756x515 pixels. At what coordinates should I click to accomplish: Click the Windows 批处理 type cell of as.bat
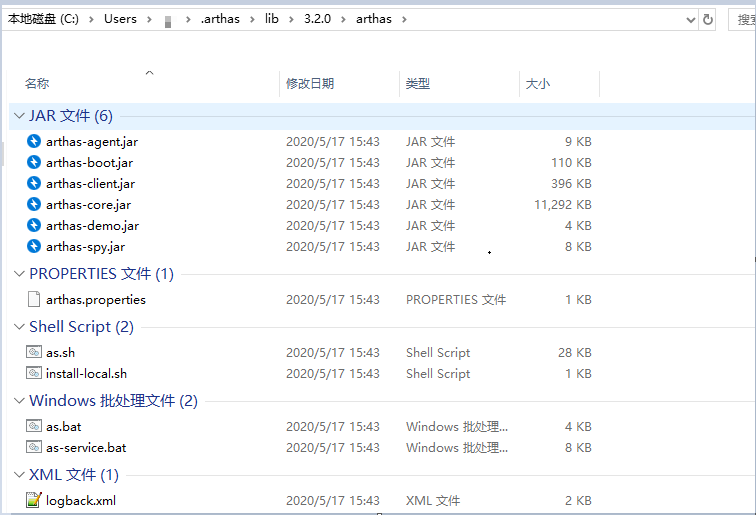coord(457,426)
